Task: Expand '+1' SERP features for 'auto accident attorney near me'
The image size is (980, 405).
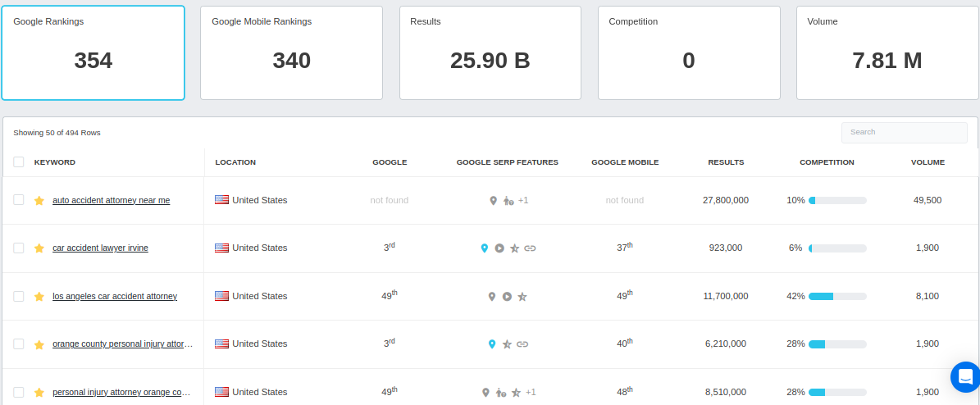Action: (x=523, y=200)
